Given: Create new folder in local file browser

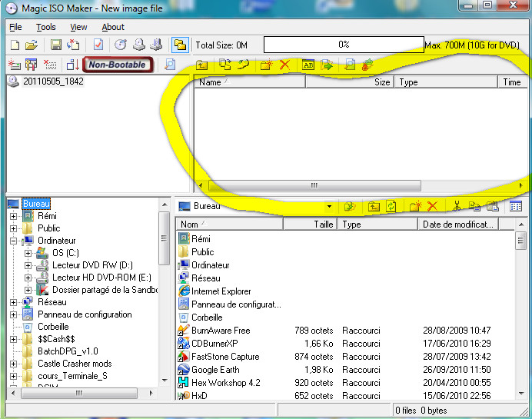Looking at the screenshot, I should (x=415, y=206).
